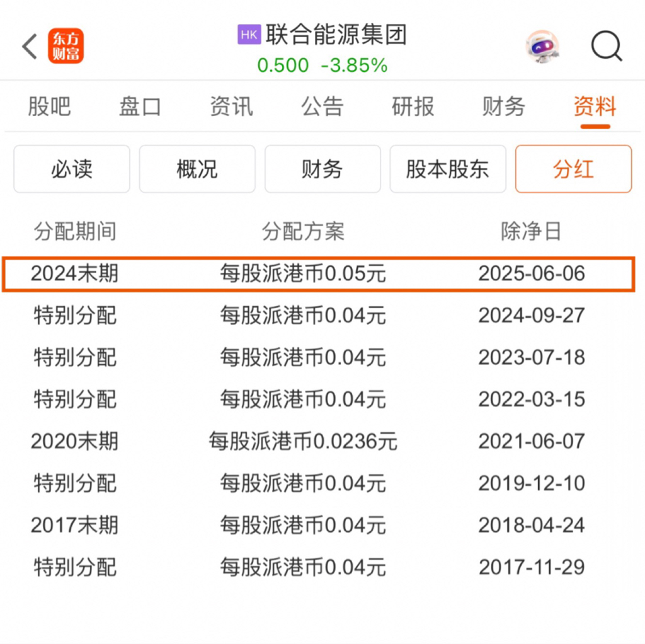
Task: Select the 分红 button
Action: (x=573, y=169)
